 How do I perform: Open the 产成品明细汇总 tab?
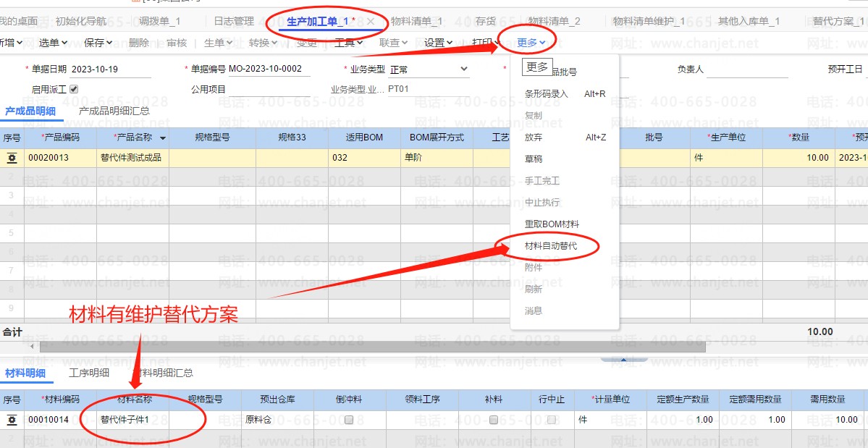(114, 111)
